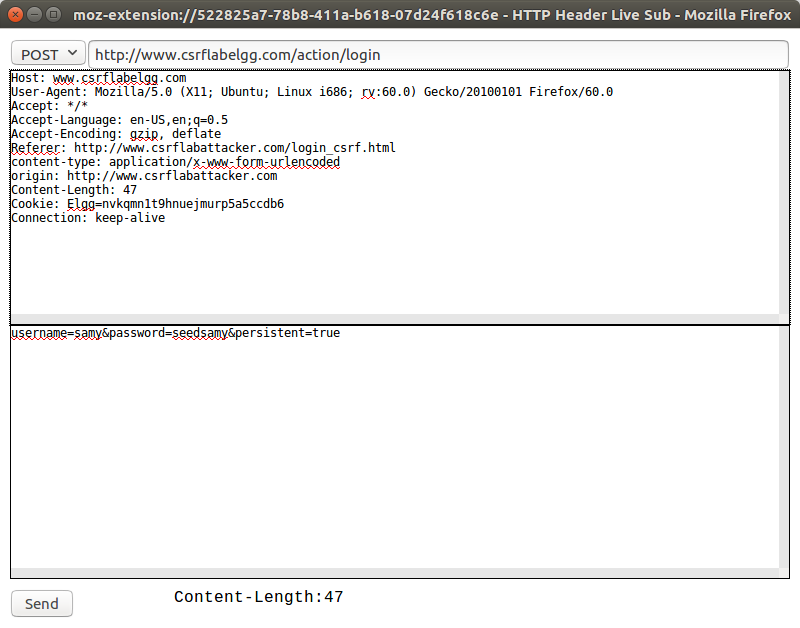Click the username=samy request body text
Image resolution: width=800 pixels, height=628 pixels.
[176, 333]
